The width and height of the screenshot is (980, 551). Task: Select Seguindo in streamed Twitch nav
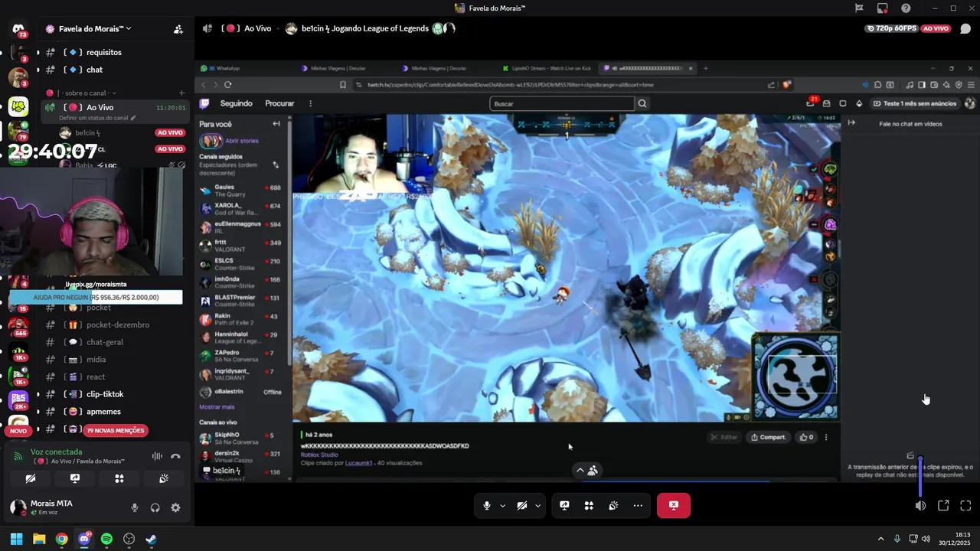236,103
